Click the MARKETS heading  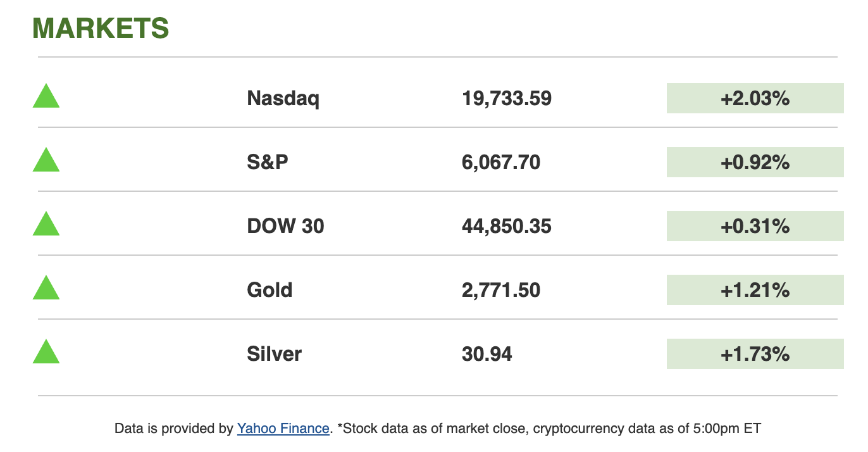click(x=101, y=28)
